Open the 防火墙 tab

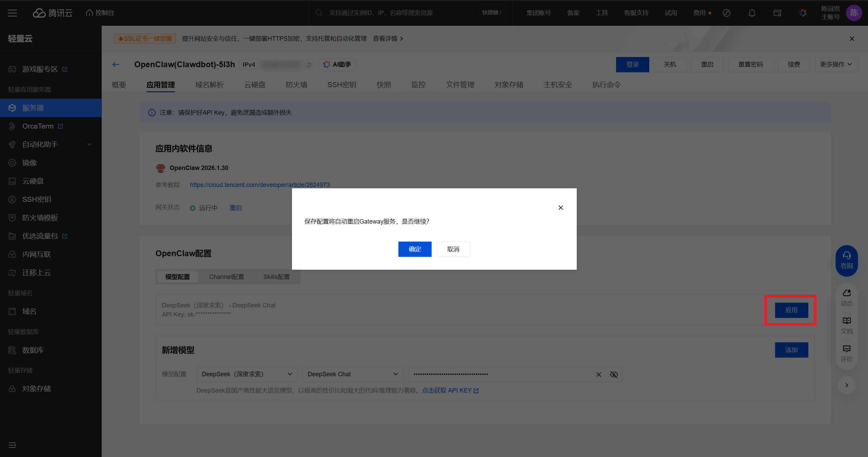pos(296,84)
